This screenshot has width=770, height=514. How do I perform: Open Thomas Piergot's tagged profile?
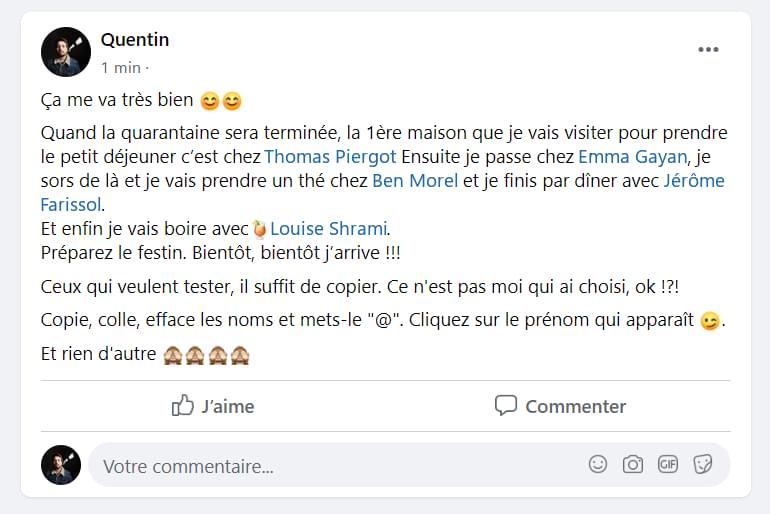coord(330,157)
